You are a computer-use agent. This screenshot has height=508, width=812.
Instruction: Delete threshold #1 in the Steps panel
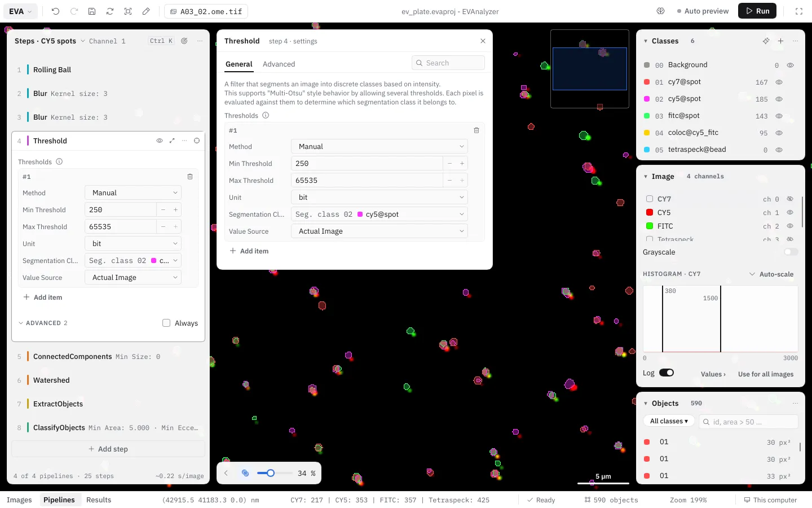(x=190, y=177)
